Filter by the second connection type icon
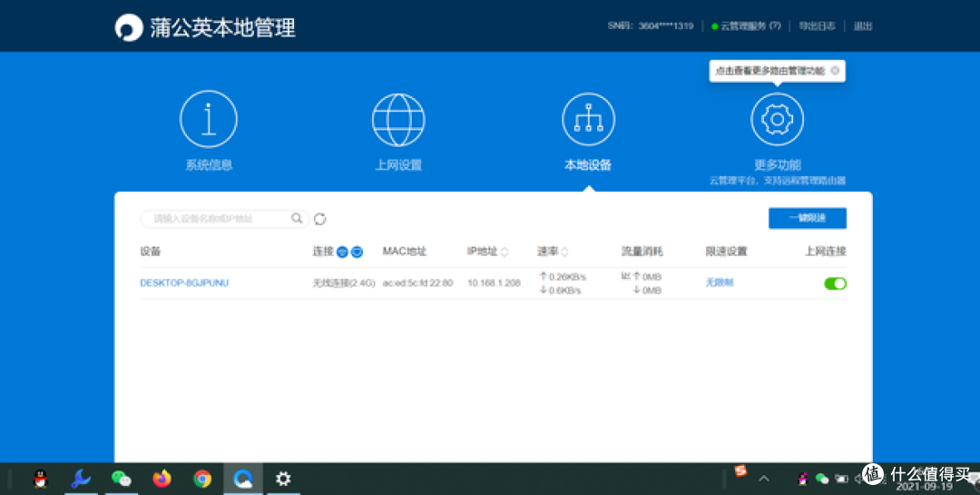This screenshot has height=495, width=980. click(x=357, y=252)
